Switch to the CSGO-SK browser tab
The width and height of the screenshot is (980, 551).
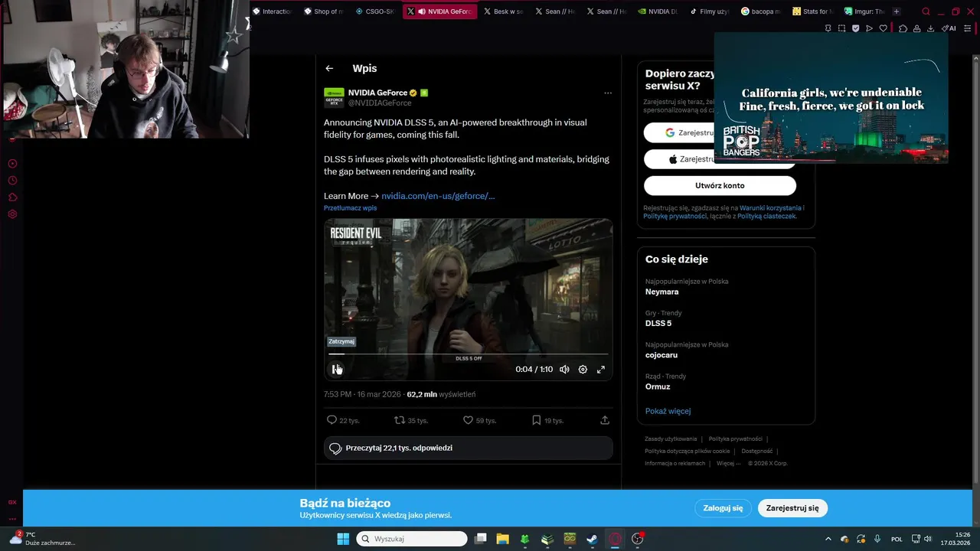coord(375,11)
